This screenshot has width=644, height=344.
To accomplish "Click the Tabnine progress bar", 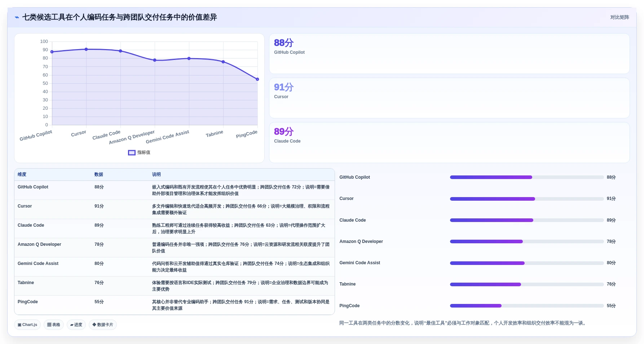I will tap(527, 284).
